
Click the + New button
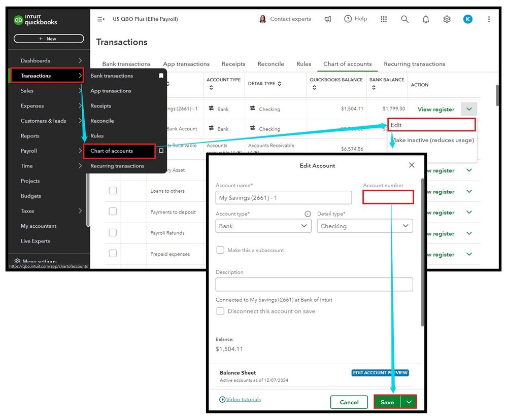pos(49,39)
